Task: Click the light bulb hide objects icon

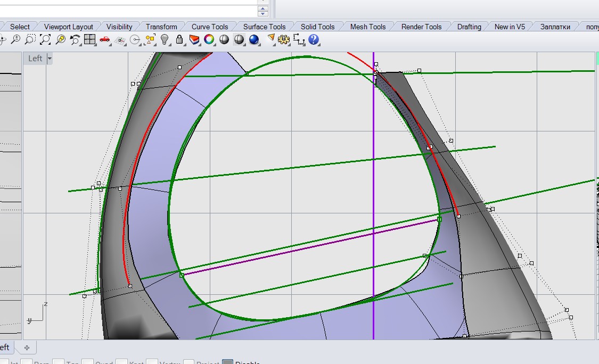Action: (165, 39)
